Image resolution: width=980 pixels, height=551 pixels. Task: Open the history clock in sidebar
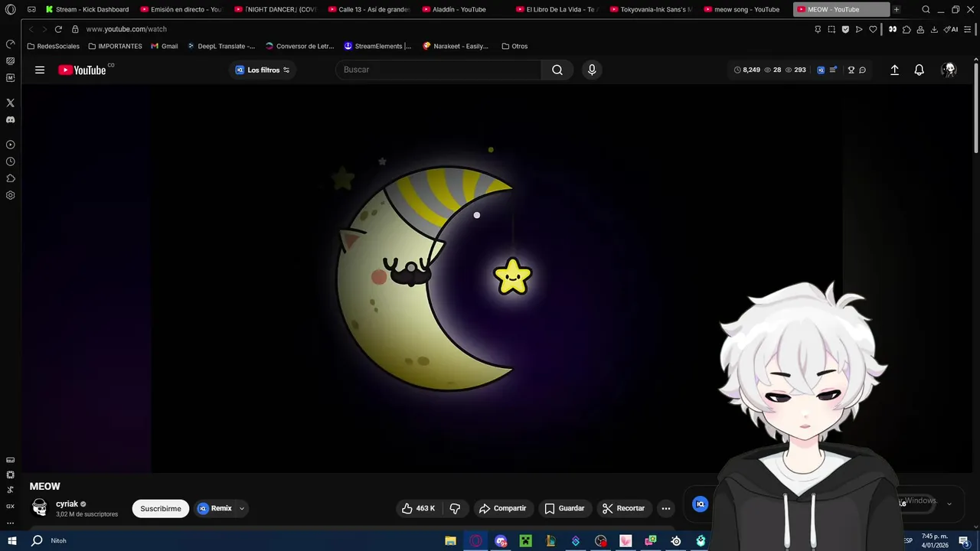pos(10,161)
